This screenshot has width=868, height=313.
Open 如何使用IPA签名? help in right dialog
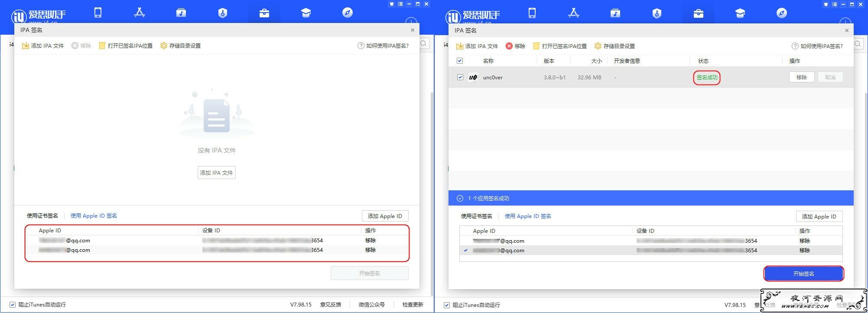click(x=817, y=46)
